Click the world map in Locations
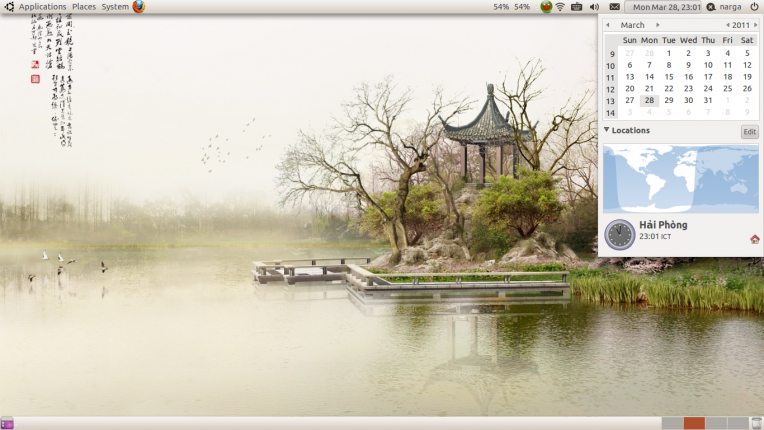Image resolution: width=764 pixels, height=430 pixels. pos(680,179)
